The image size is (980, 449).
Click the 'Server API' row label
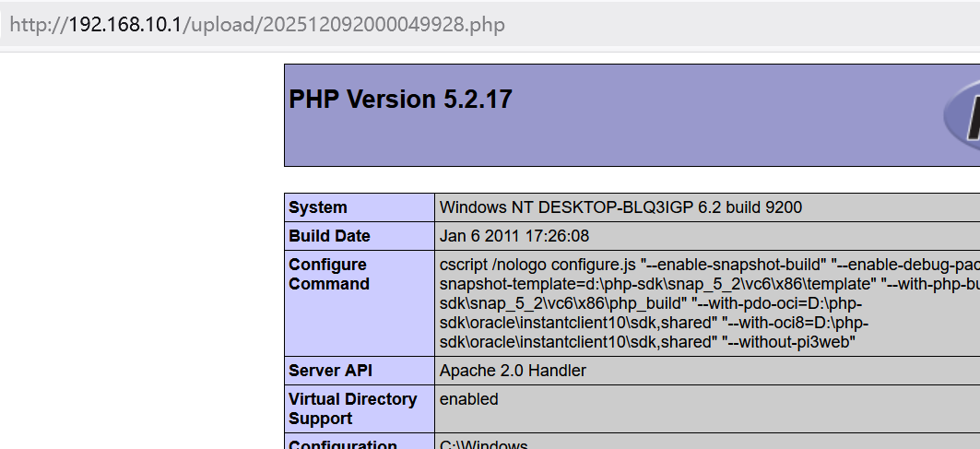[330, 371]
